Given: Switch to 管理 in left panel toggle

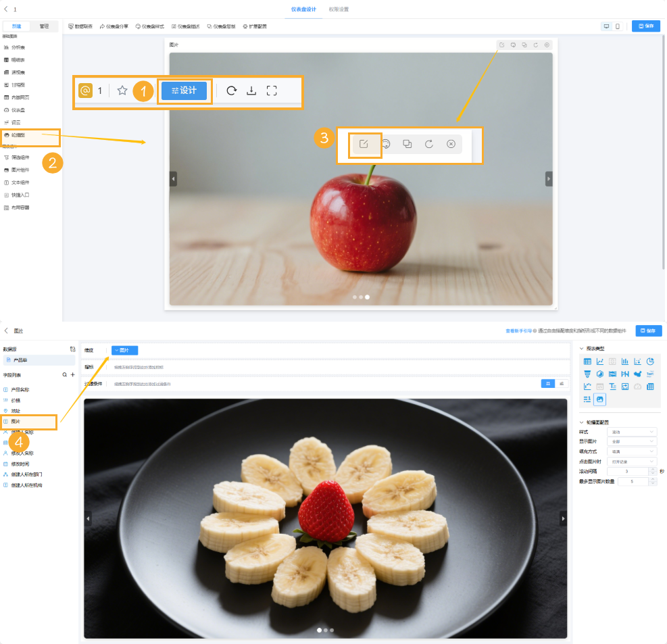Looking at the screenshot, I should tap(45, 26).
